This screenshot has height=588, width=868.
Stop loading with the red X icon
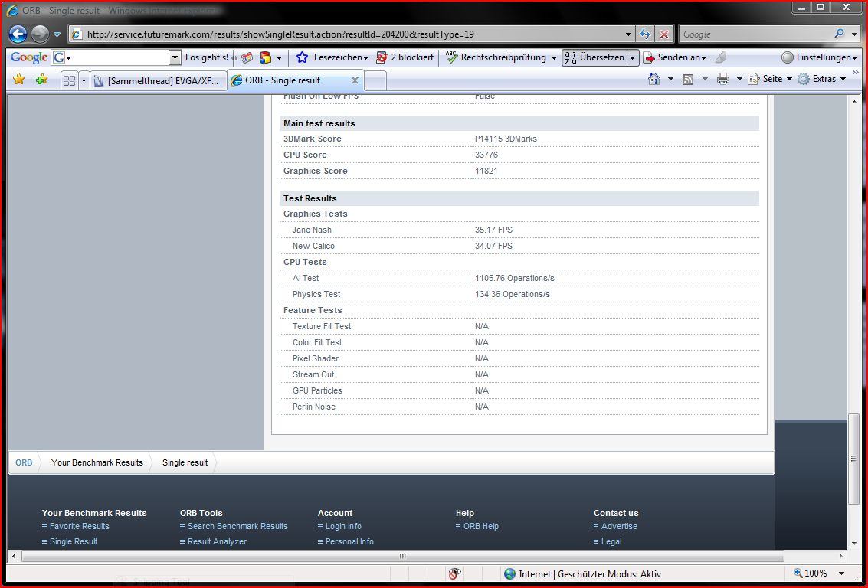(664, 34)
